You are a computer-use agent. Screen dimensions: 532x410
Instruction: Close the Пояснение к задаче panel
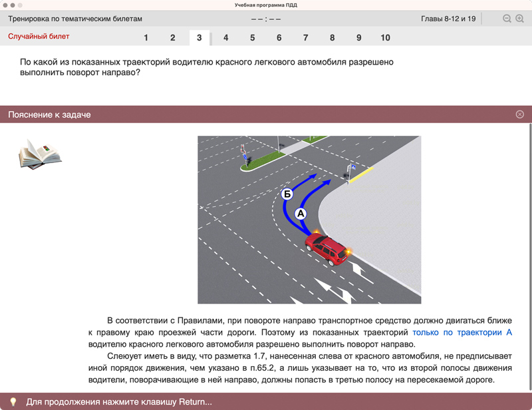point(520,114)
